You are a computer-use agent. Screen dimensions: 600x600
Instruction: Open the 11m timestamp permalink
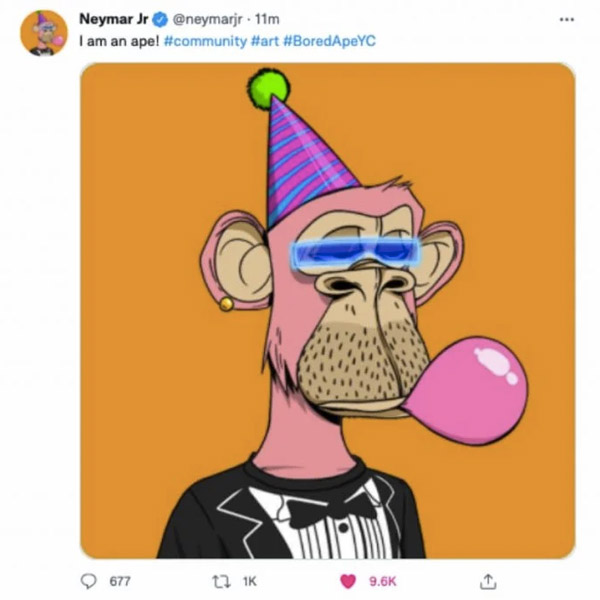pos(267,19)
